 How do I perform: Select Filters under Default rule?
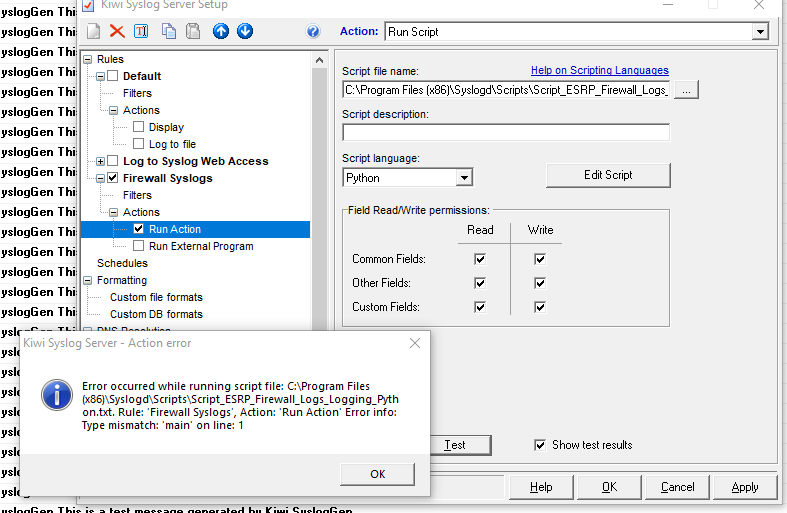click(137, 93)
